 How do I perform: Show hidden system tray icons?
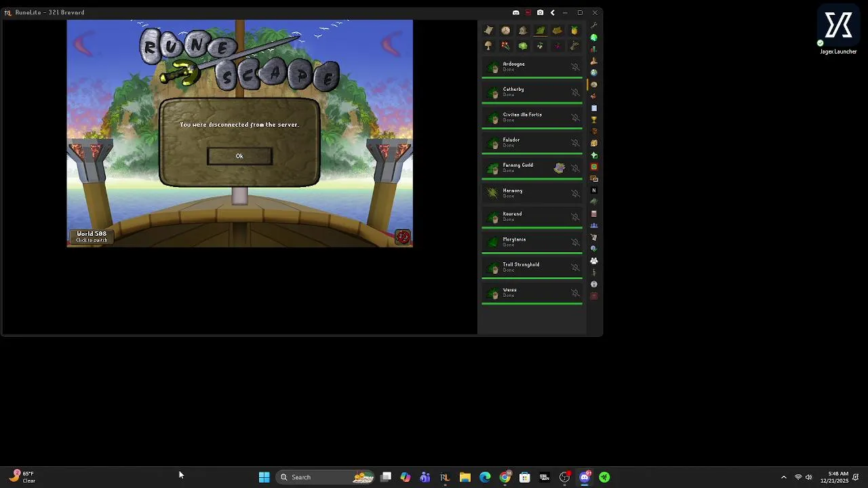pos(784,477)
